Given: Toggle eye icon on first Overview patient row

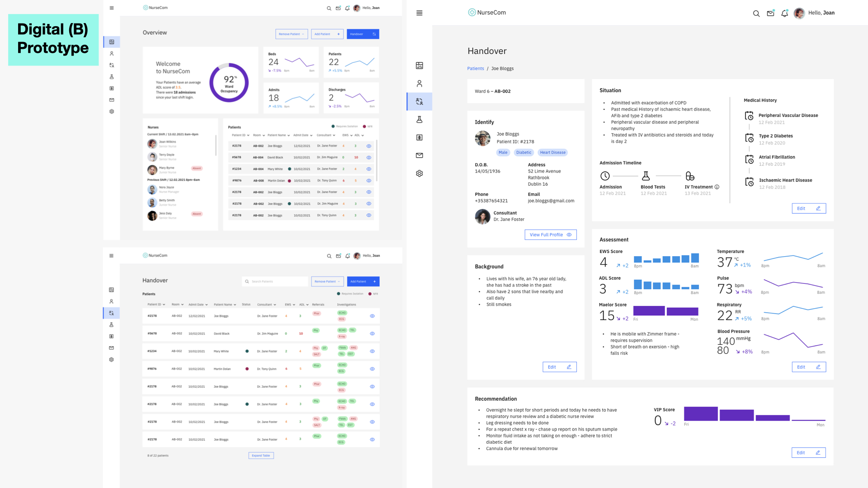Looking at the screenshot, I should (368, 146).
